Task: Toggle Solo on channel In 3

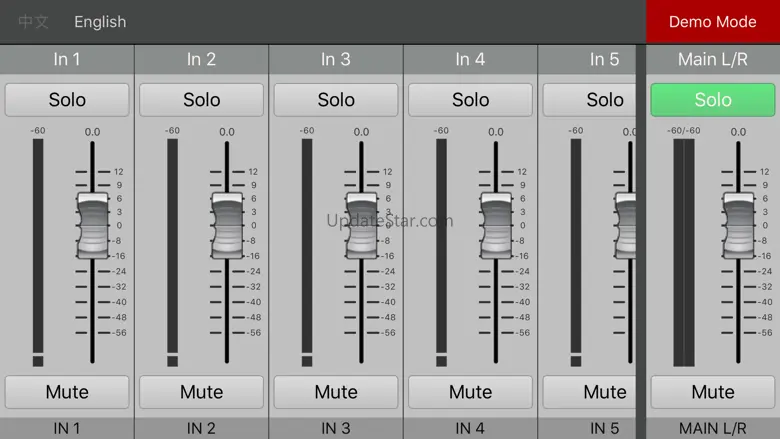Action: tap(336, 100)
